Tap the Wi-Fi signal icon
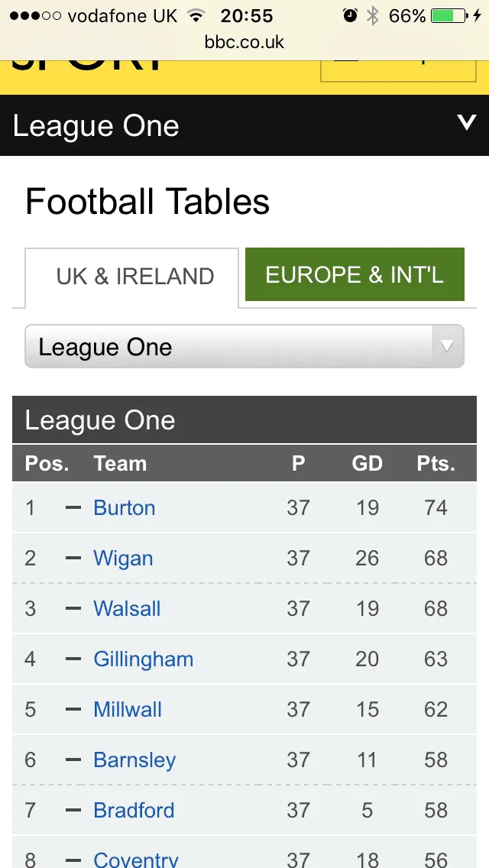The height and width of the screenshot is (868, 489). pos(196,15)
